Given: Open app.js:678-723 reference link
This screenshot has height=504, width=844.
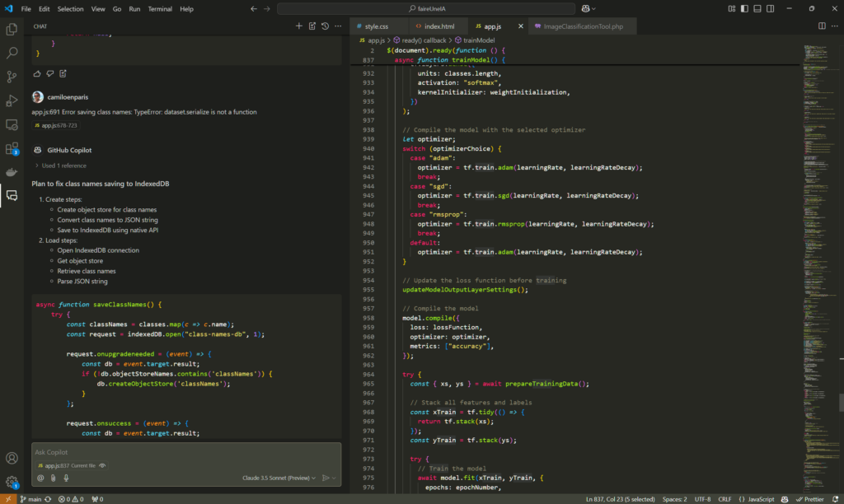Looking at the screenshot, I should coord(56,125).
